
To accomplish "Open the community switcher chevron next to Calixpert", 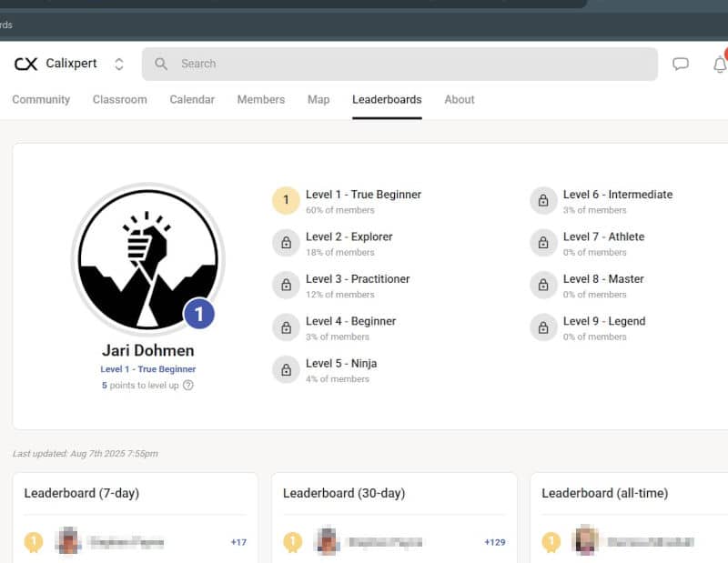I will pyautogui.click(x=119, y=64).
